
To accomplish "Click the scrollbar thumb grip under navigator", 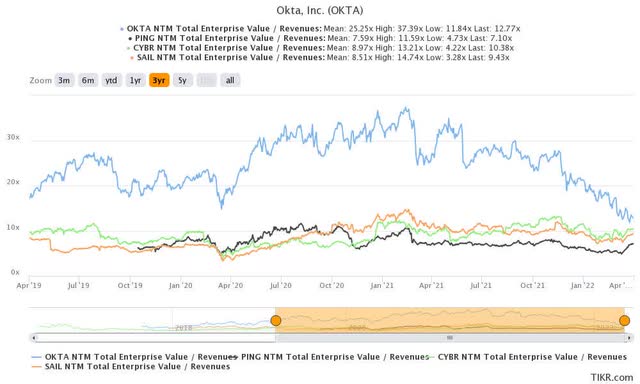I will coord(450,338).
